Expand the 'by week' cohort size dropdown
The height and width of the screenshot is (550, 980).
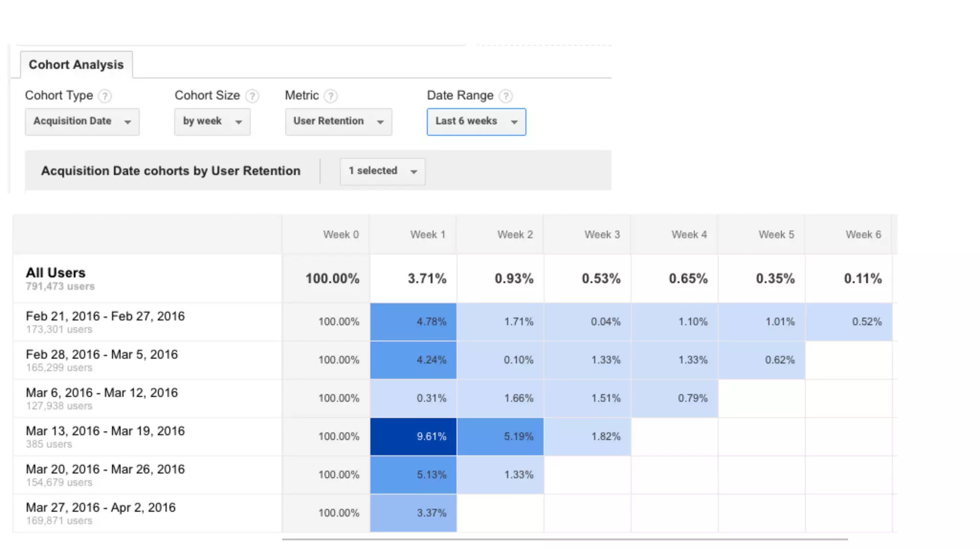coord(212,121)
